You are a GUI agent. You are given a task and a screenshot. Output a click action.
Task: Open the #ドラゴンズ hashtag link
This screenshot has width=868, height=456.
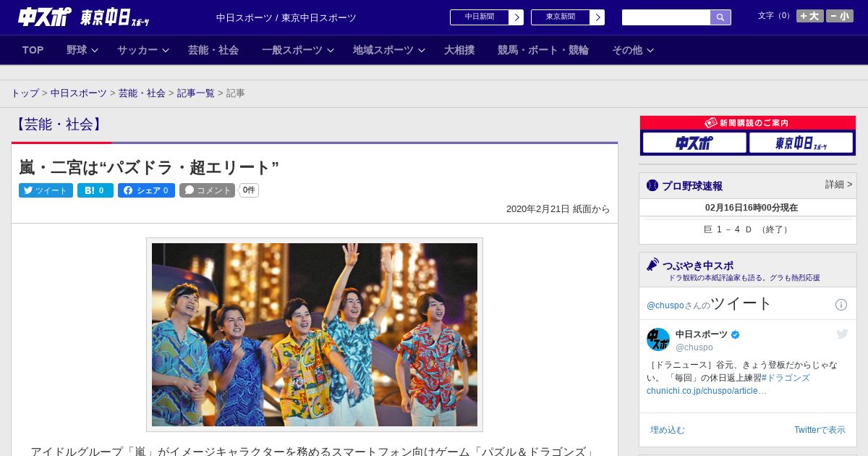[786, 378]
